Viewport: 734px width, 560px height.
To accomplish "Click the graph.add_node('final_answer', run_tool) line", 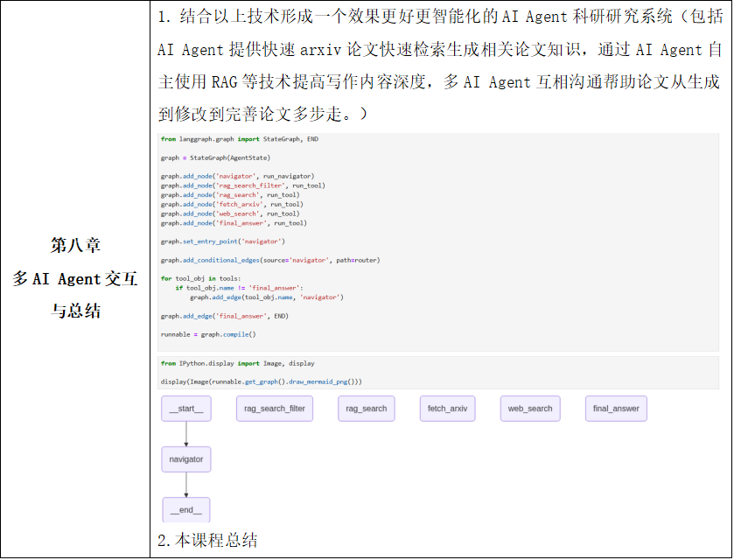I will point(234,223).
